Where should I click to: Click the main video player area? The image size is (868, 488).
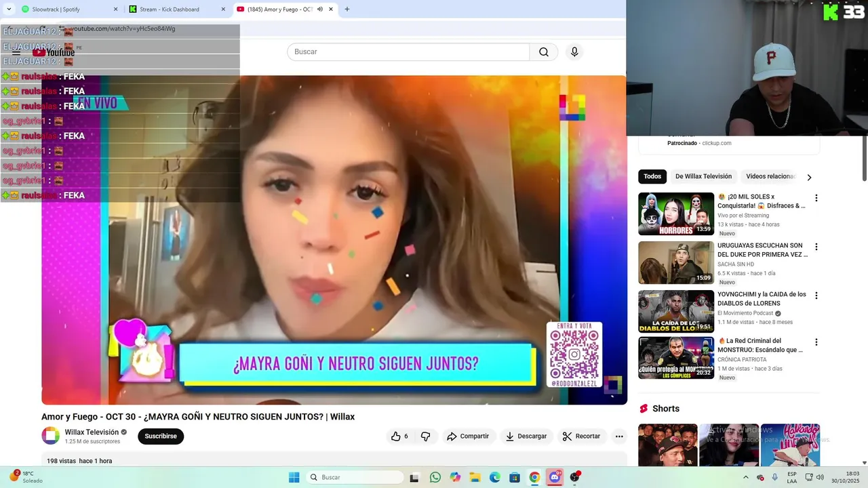[x=334, y=240]
